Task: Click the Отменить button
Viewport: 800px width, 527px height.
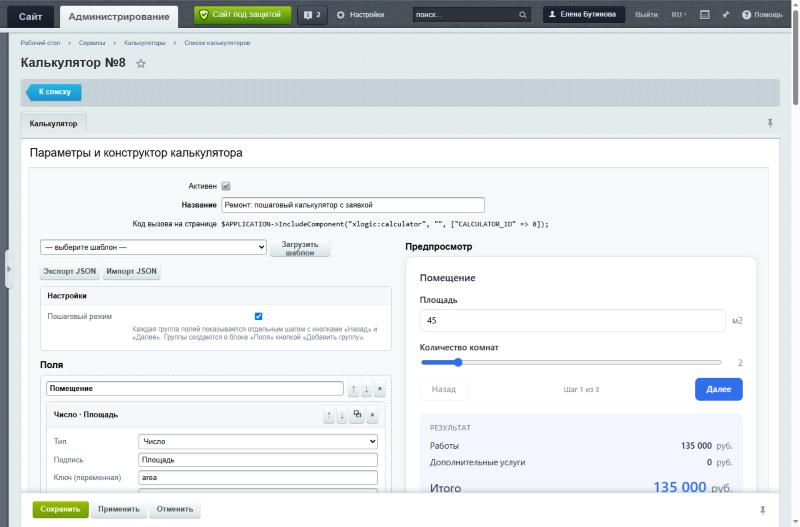Action: click(174, 509)
